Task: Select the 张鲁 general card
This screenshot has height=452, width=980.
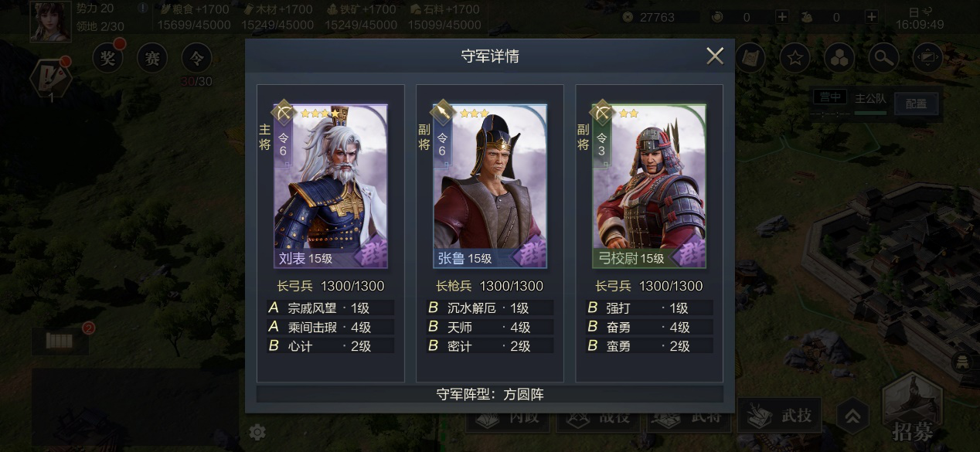Action: tap(489, 186)
